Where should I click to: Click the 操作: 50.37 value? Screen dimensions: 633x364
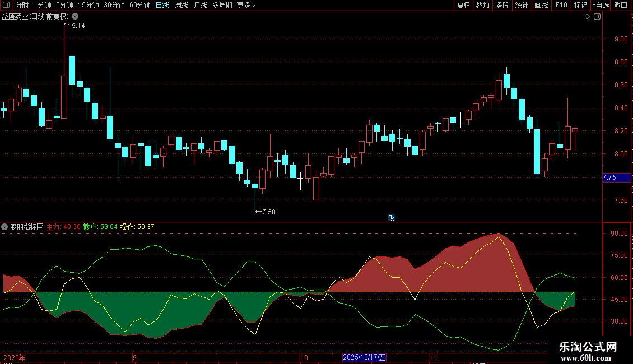137,227
